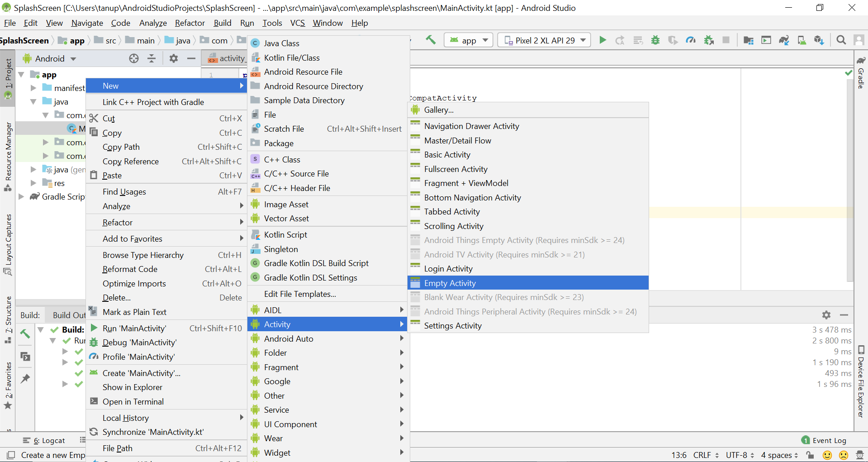Image resolution: width=868 pixels, height=462 pixels.
Task: Select Run 'MainActivity' from context menu
Action: (x=166, y=328)
